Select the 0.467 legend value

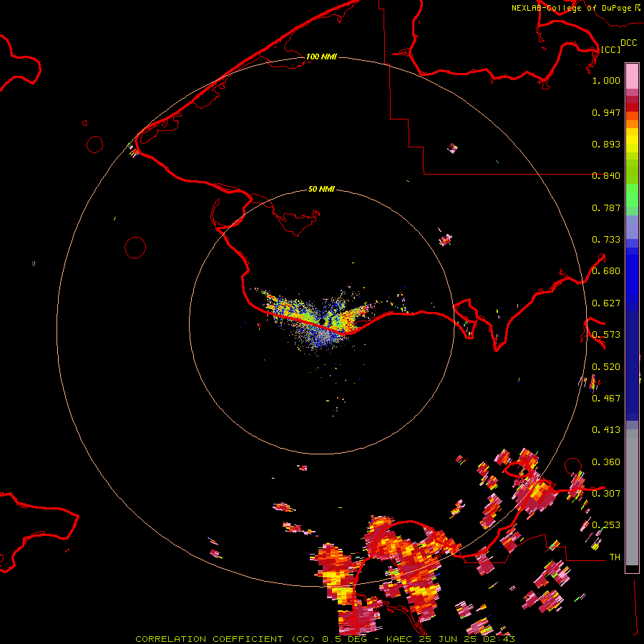tap(606, 399)
